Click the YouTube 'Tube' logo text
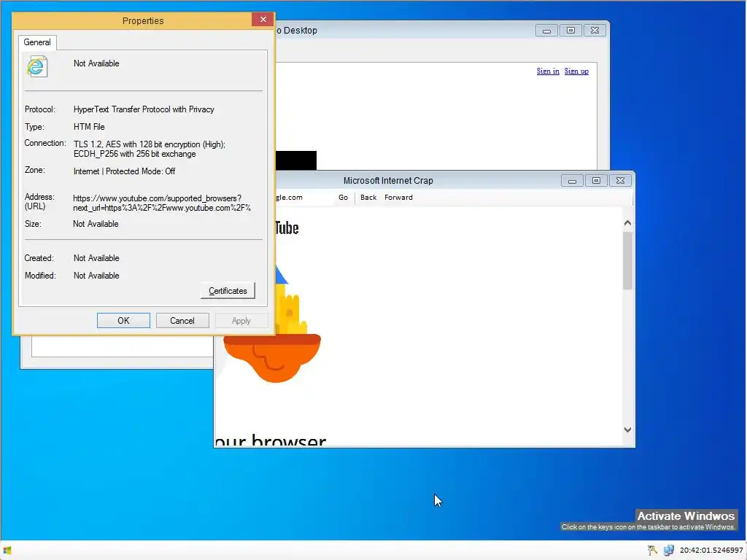This screenshot has width=747, height=560. click(287, 228)
